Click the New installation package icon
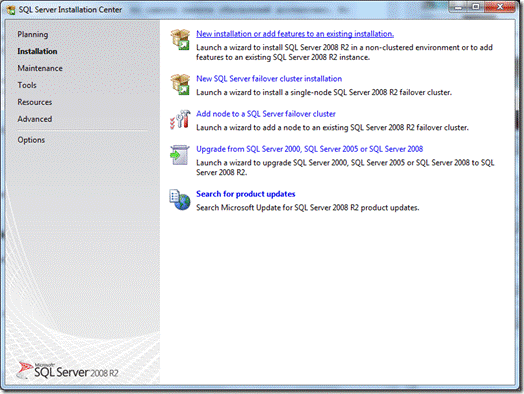The width and height of the screenshot is (524, 394). (x=180, y=39)
